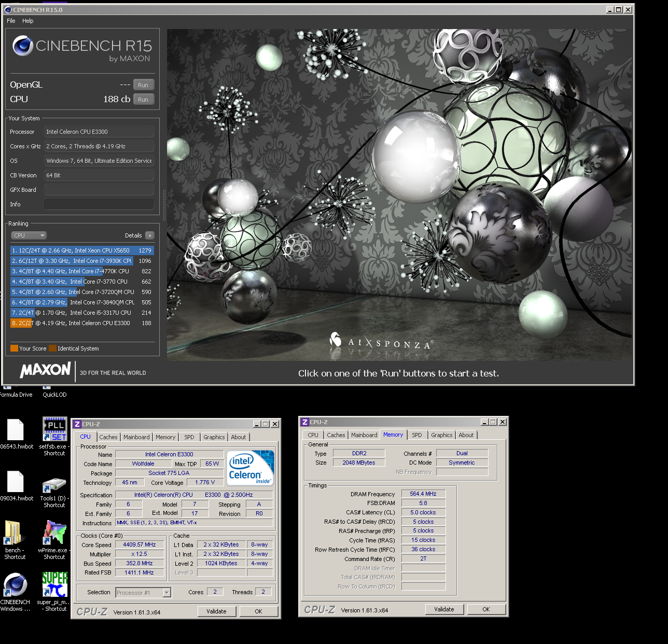Open About tab in CPU-Z CPU window

(x=239, y=437)
